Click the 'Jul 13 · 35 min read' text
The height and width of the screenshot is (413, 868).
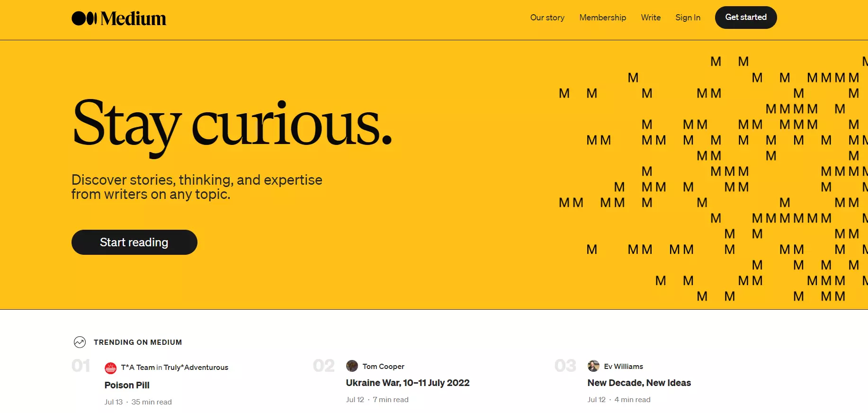click(x=138, y=402)
